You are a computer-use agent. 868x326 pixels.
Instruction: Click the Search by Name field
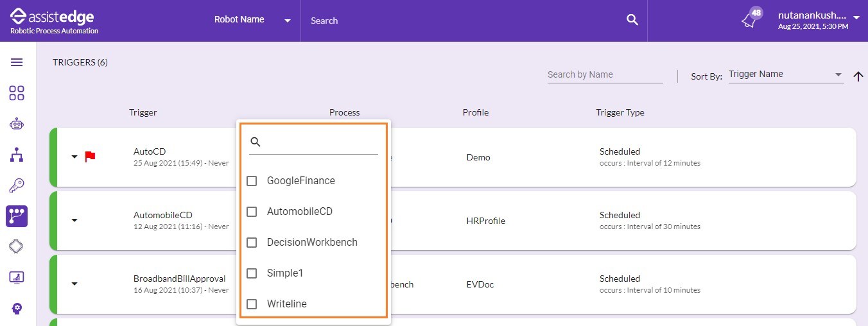[605, 75]
